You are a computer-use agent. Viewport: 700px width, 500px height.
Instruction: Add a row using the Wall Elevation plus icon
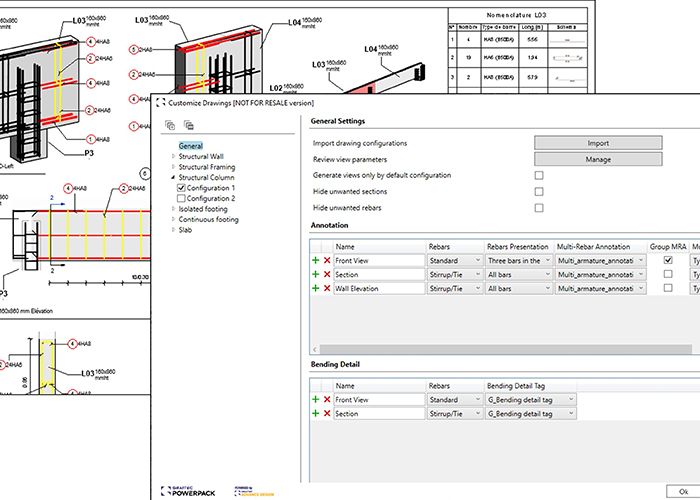pyautogui.click(x=316, y=288)
